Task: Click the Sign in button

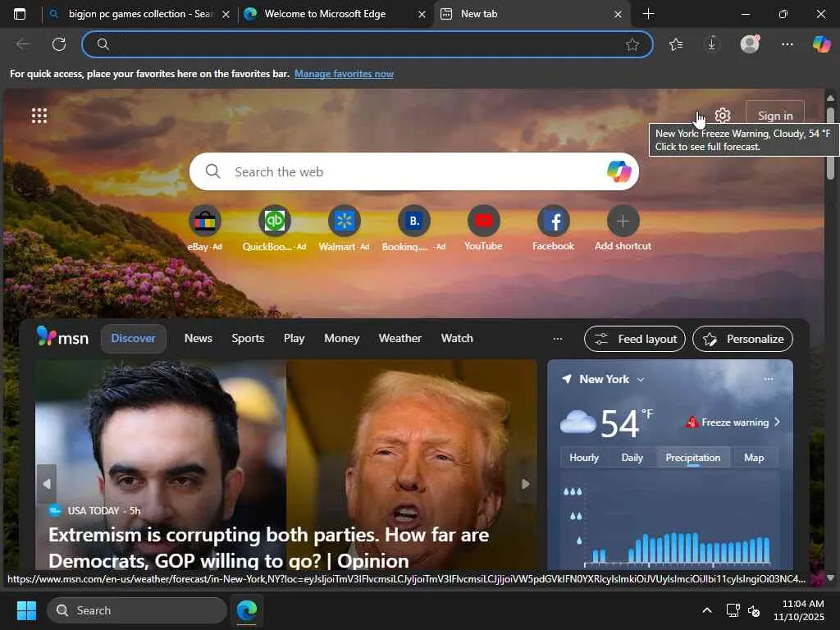Action: (775, 115)
